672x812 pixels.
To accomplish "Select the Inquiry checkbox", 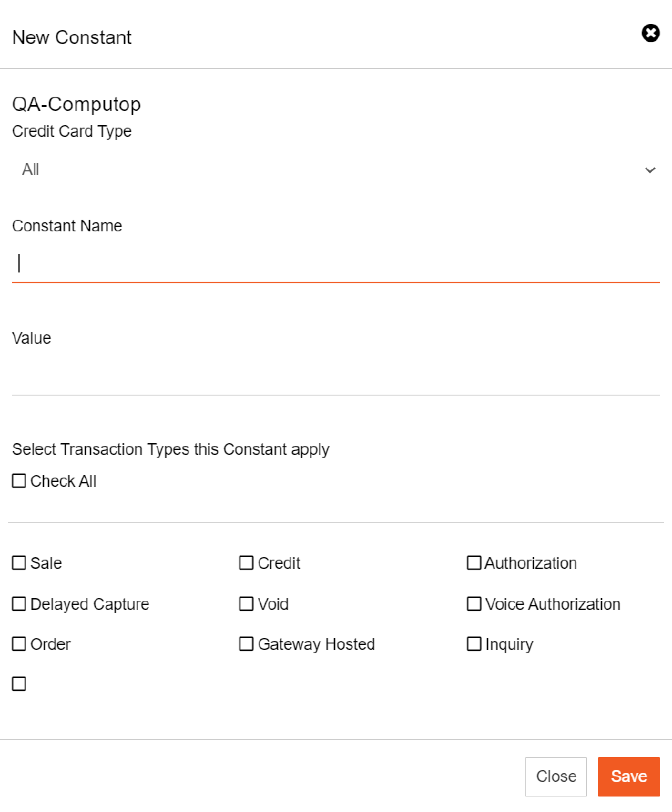I will (474, 644).
